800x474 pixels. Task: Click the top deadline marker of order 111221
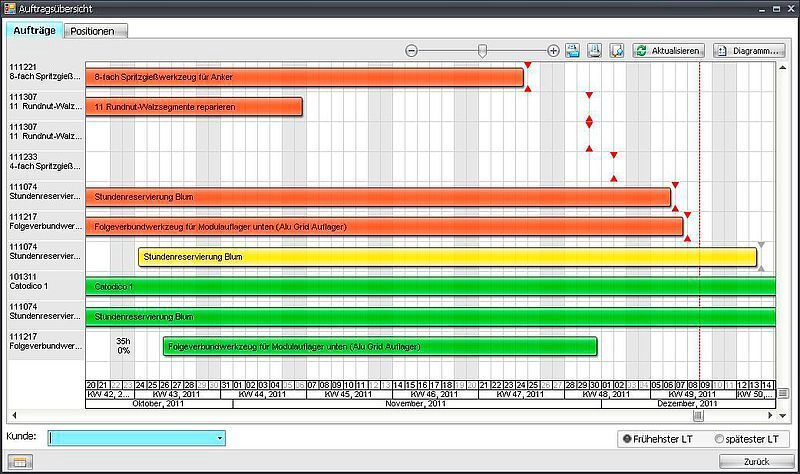pyautogui.click(x=528, y=65)
